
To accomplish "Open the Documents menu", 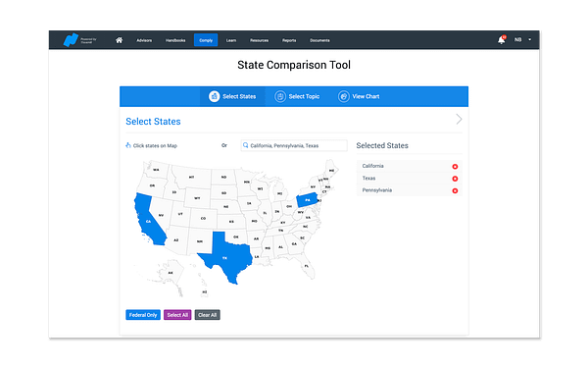I will point(319,40).
